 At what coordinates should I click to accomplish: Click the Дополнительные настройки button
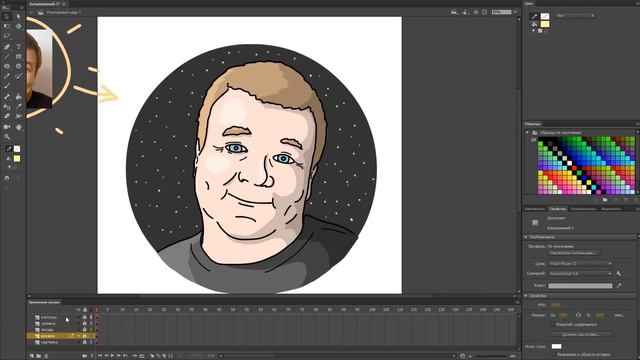click(581, 335)
